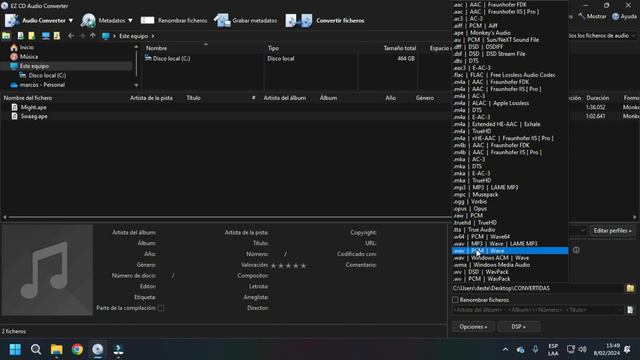Screen dimensions: 640x360
Task: Click Convertir ficheros label
Action: pyautogui.click(x=340, y=20)
